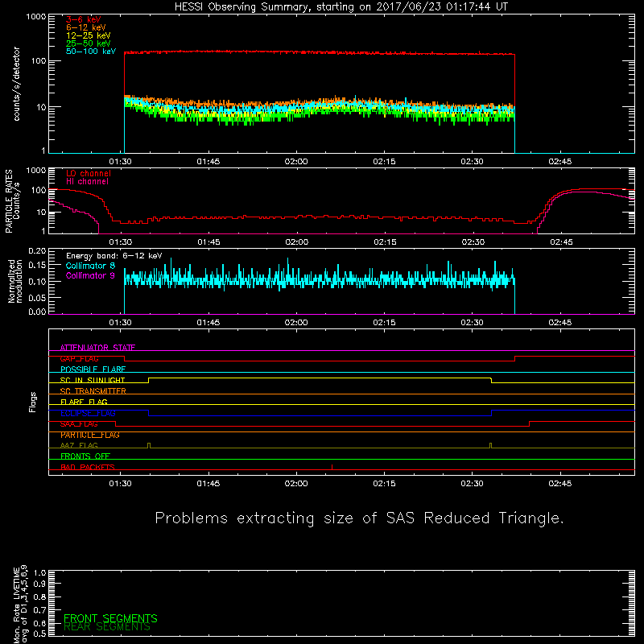This screenshot has height=644, width=644.
Task: Click the 0.15 tick on the modulation axis
Action: tap(37, 266)
